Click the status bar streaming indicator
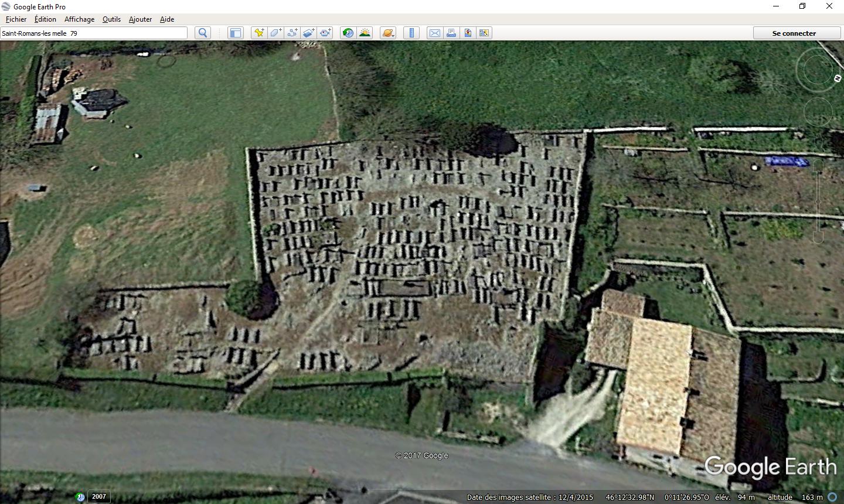The height and width of the screenshot is (504, 844). click(x=832, y=497)
